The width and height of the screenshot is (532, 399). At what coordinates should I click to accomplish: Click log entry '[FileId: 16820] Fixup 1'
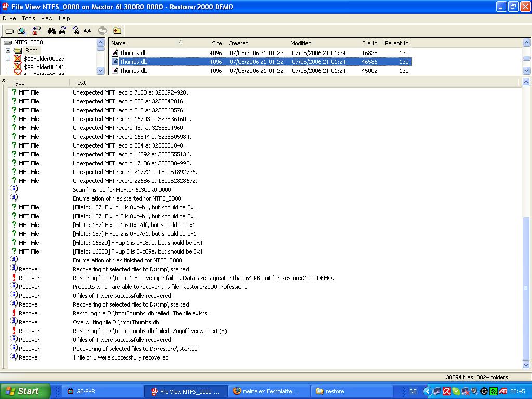tap(137, 243)
